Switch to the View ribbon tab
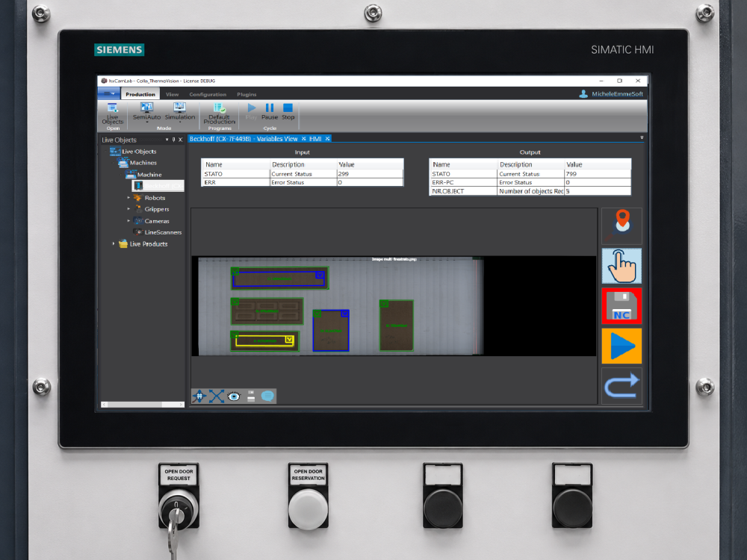This screenshot has width=747, height=560. (x=172, y=94)
